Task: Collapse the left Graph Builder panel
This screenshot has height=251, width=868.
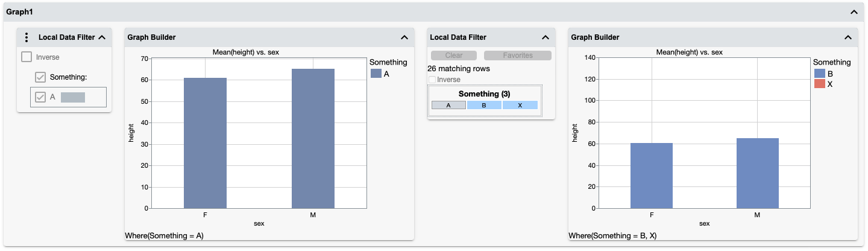Action: [x=404, y=37]
